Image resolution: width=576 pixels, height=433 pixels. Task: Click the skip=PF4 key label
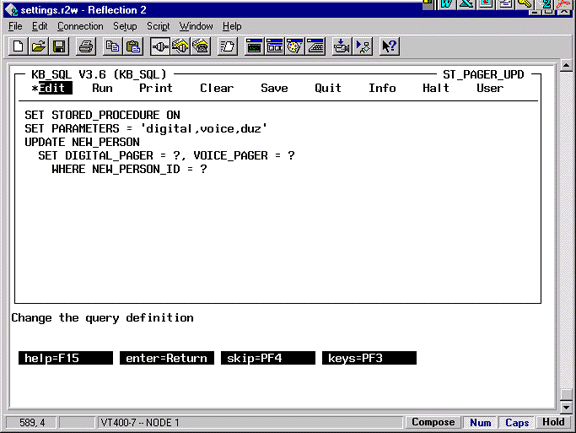[268, 358]
